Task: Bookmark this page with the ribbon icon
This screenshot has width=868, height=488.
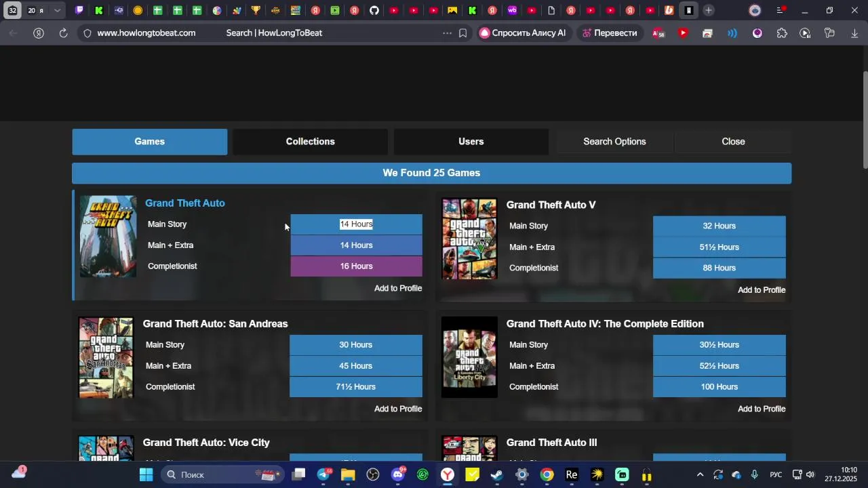Action: pos(463,33)
